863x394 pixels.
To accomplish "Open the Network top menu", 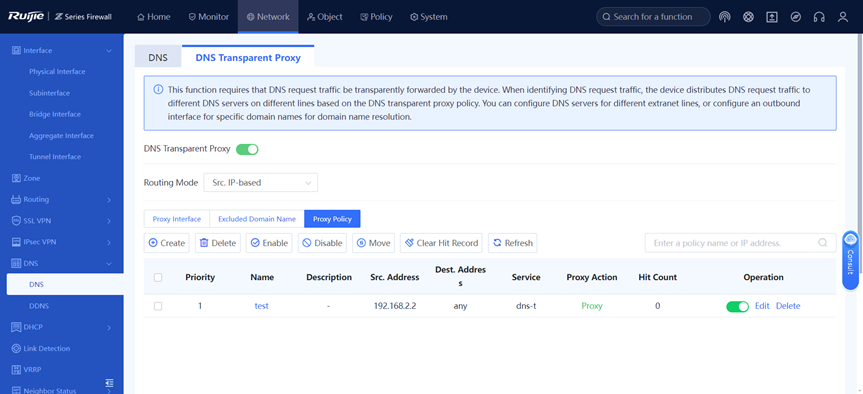I will click(268, 17).
